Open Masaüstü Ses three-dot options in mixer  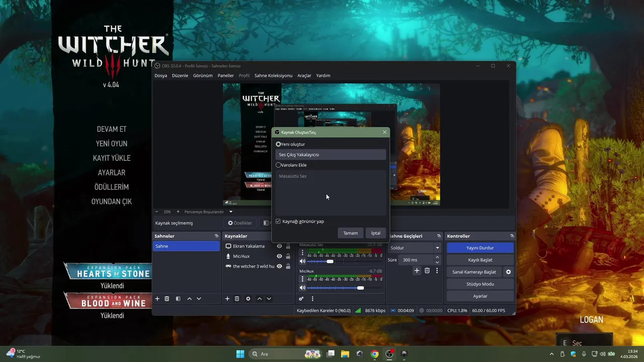pos(302,253)
